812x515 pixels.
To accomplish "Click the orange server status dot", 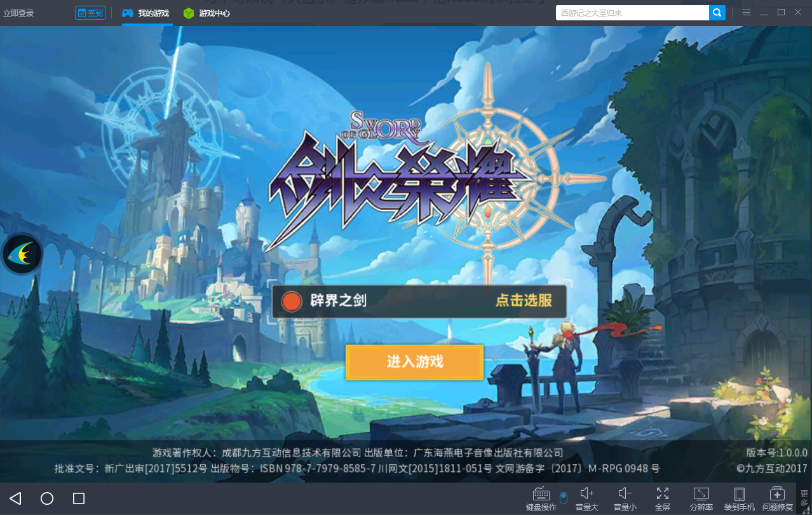I will coord(292,301).
